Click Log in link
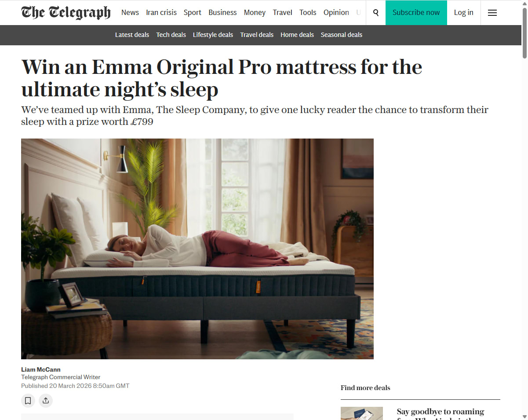 (x=464, y=13)
